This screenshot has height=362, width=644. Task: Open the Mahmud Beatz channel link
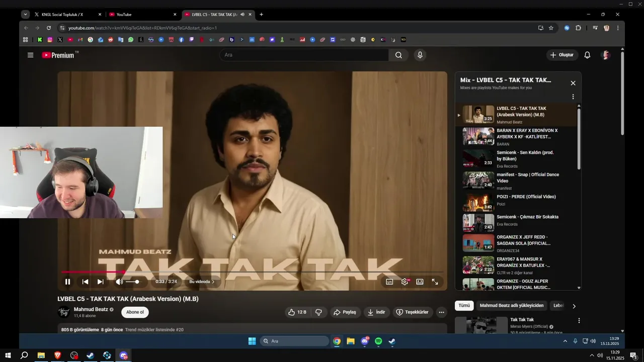(x=91, y=309)
